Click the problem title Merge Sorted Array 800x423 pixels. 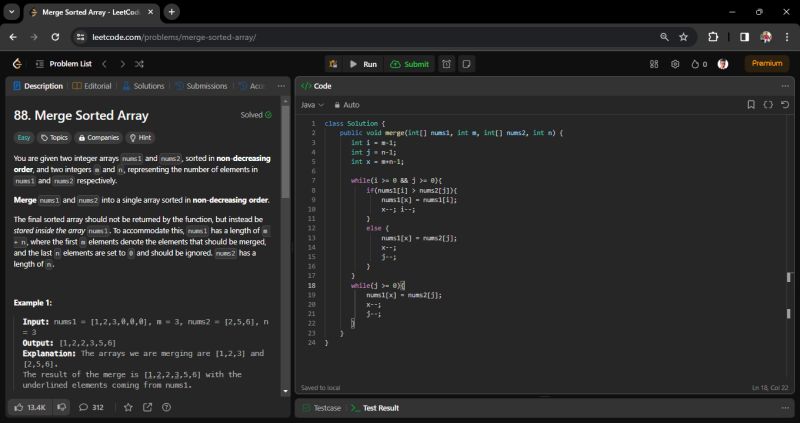point(81,115)
